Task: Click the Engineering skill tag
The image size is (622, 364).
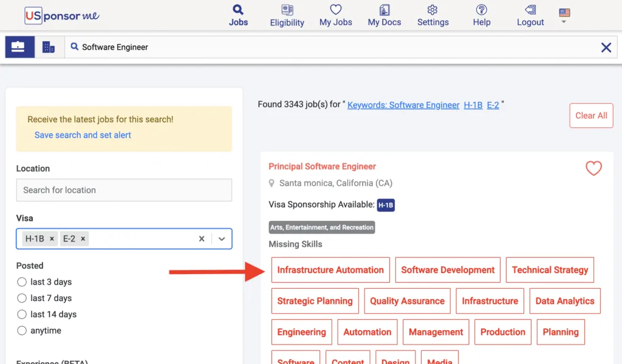Action: (x=301, y=332)
